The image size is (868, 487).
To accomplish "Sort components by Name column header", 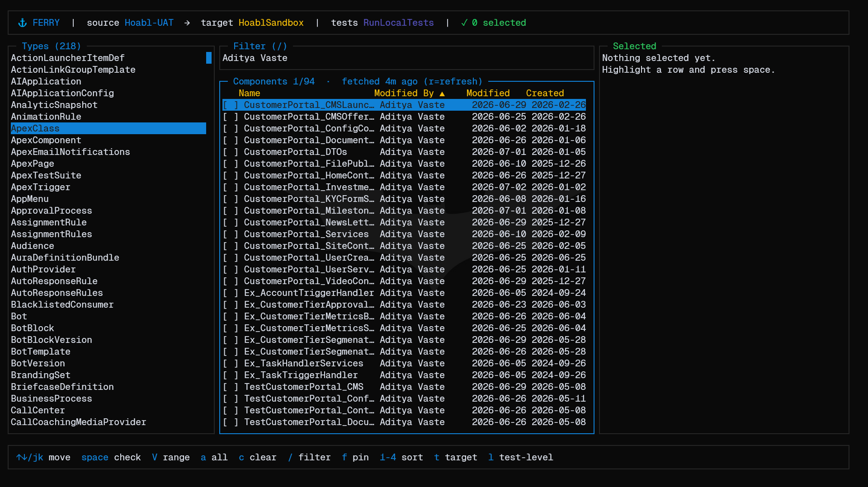I will (x=250, y=93).
